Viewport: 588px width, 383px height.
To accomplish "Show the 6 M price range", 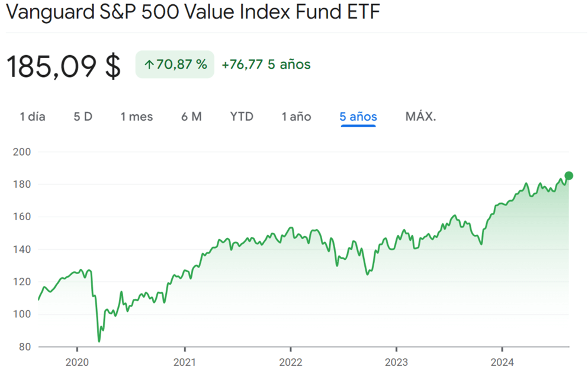I will [x=191, y=117].
